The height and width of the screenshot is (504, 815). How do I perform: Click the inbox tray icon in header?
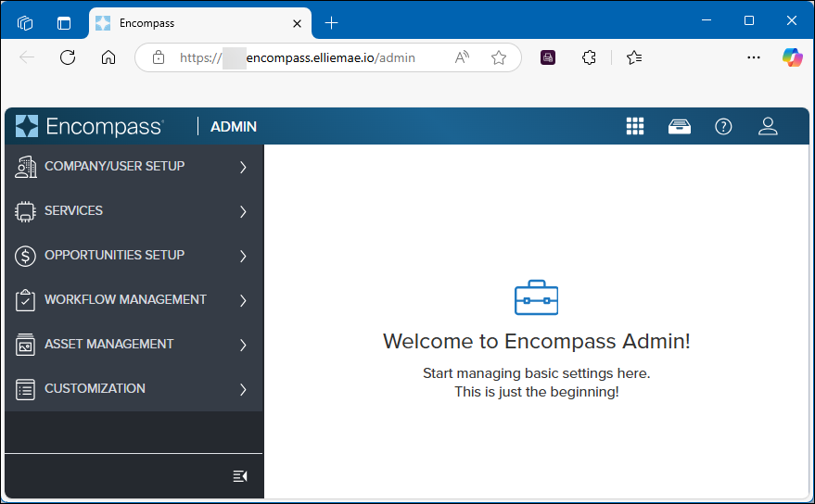click(680, 127)
